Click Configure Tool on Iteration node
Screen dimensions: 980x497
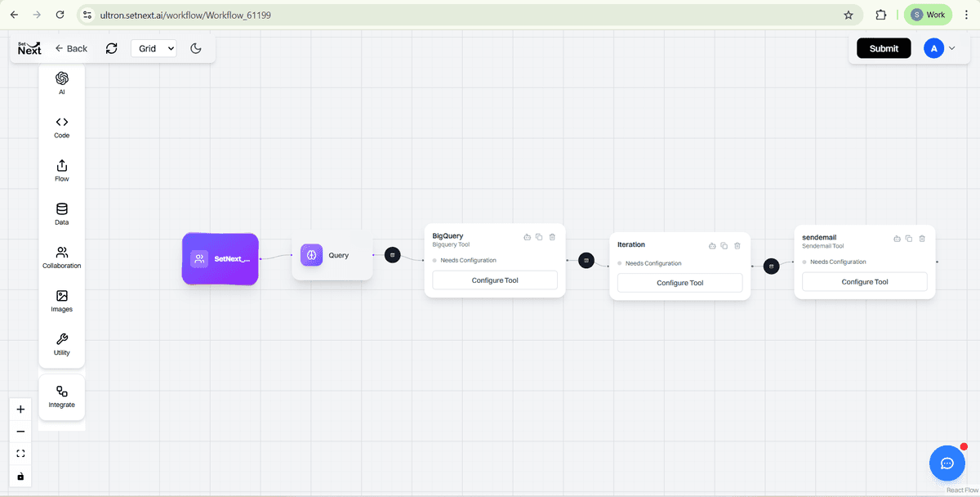(x=679, y=283)
